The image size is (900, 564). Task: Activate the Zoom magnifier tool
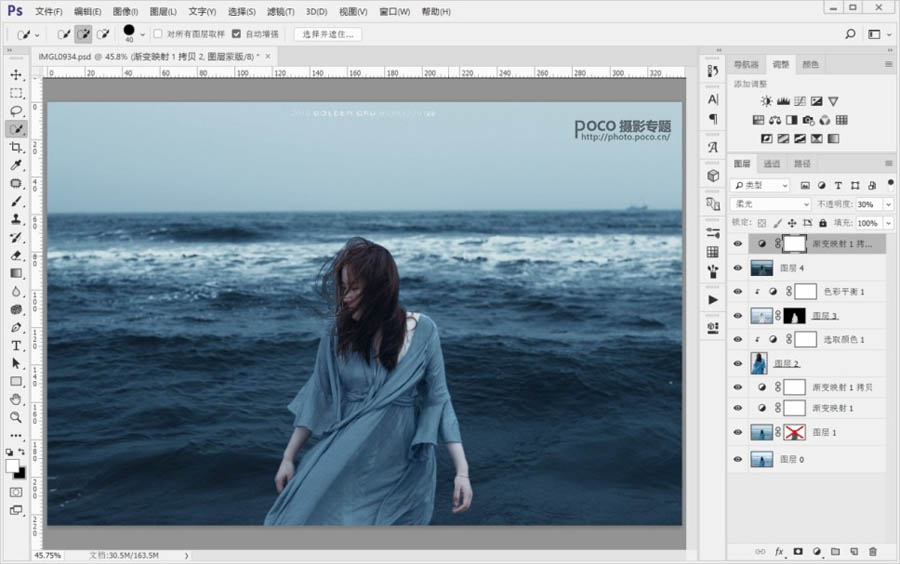point(16,417)
